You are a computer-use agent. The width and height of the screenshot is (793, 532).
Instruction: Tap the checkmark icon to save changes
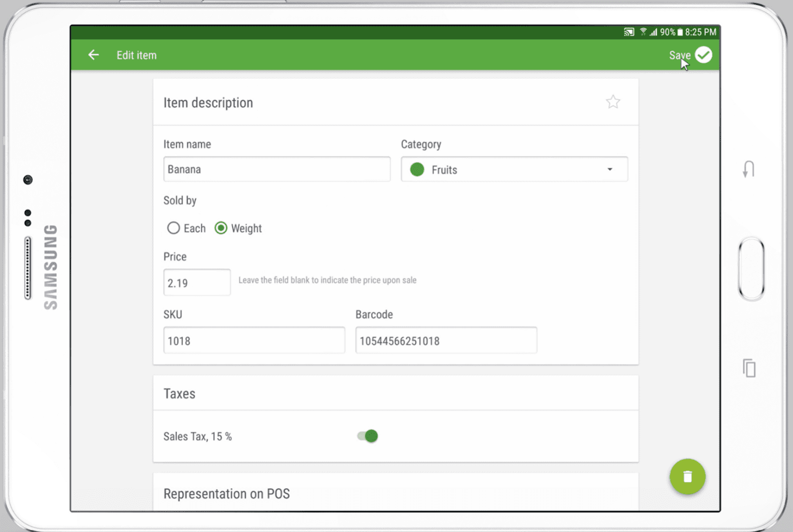(x=704, y=54)
